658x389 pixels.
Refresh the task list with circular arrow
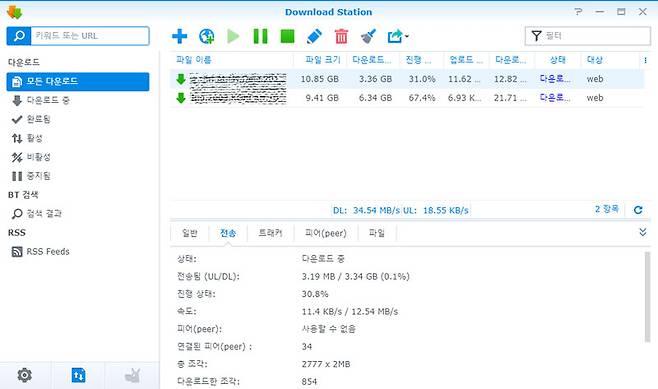tap(638, 210)
